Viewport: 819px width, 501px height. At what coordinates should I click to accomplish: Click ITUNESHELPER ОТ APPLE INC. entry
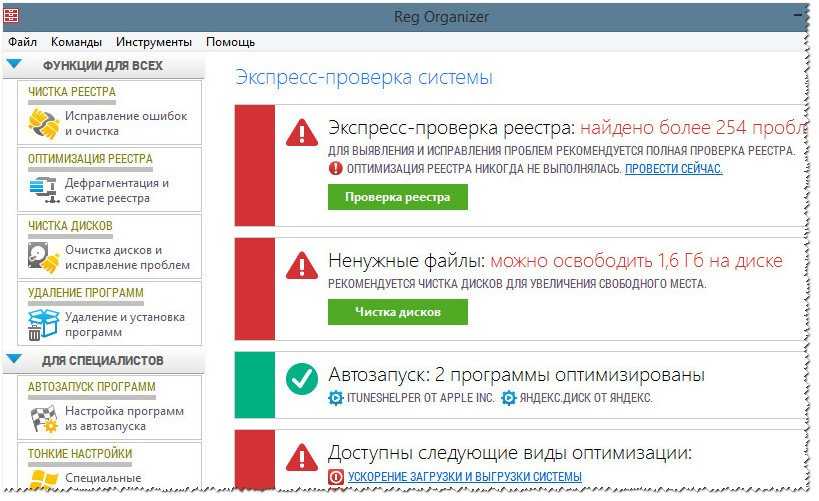coord(420,398)
